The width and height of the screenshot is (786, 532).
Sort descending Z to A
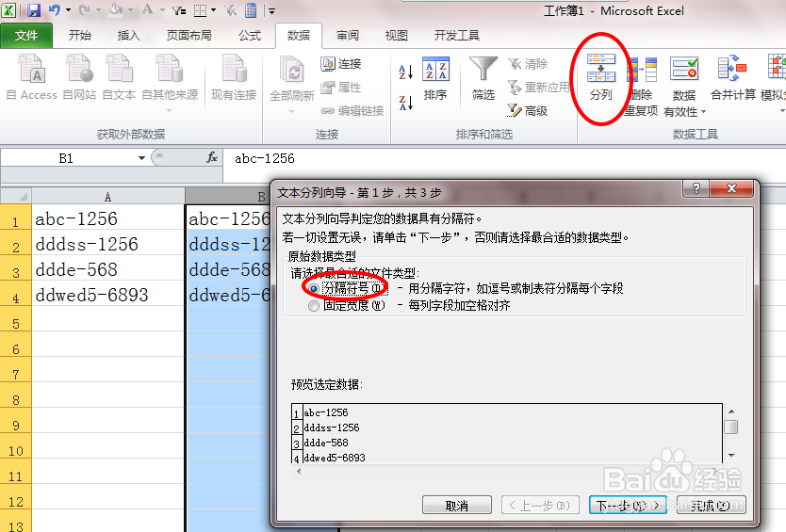click(405, 103)
